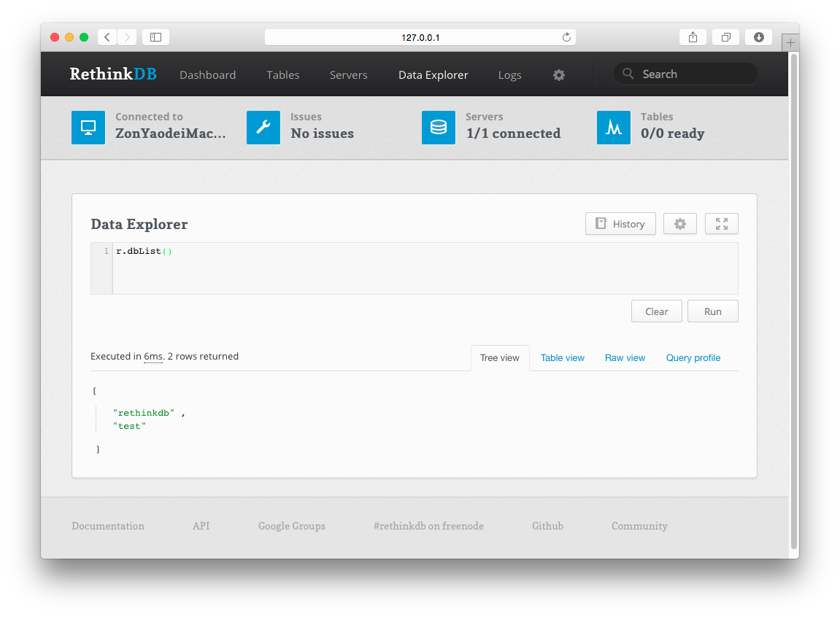Image resolution: width=840 pixels, height=617 pixels.
Task: Go forward in Safari
Action: (x=127, y=37)
